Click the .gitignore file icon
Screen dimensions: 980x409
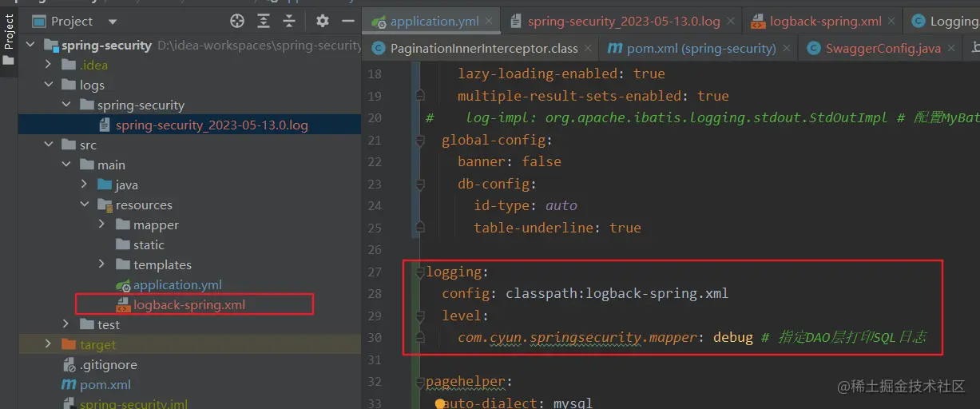tap(69, 365)
